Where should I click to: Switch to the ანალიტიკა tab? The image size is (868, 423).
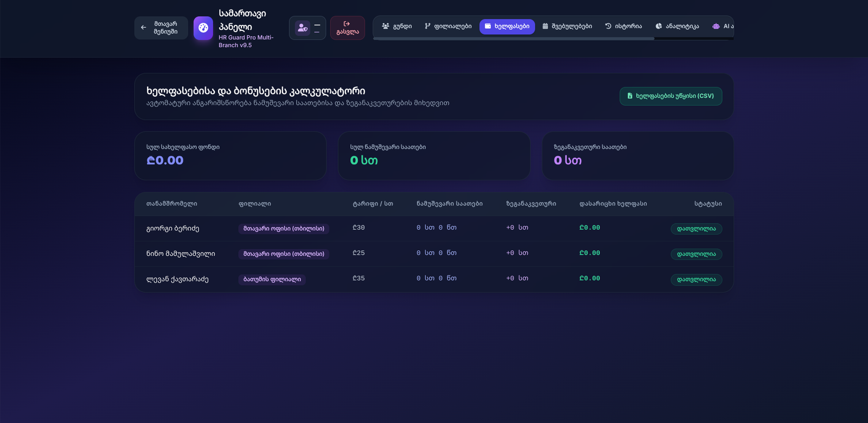(677, 26)
